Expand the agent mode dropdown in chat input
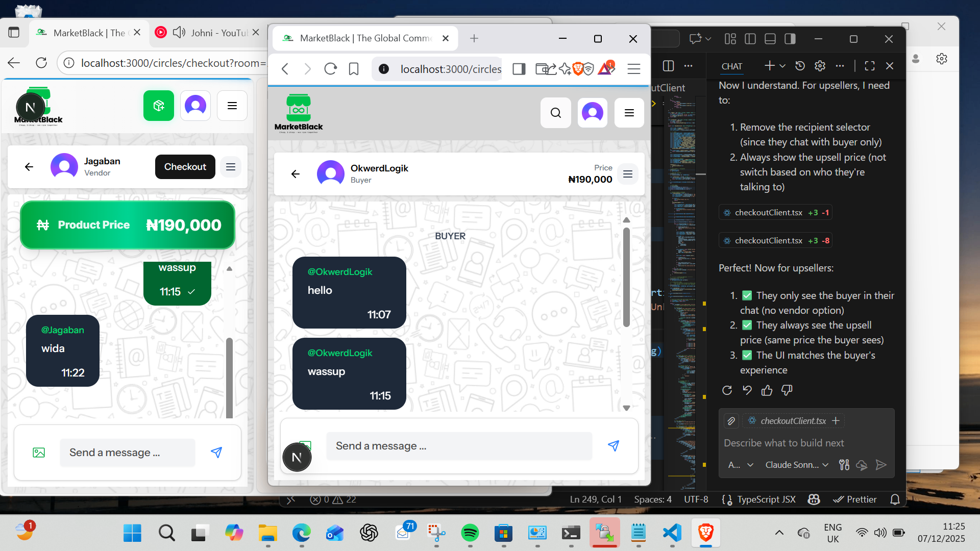Image resolution: width=980 pixels, height=551 pixels. click(x=741, y=465)
